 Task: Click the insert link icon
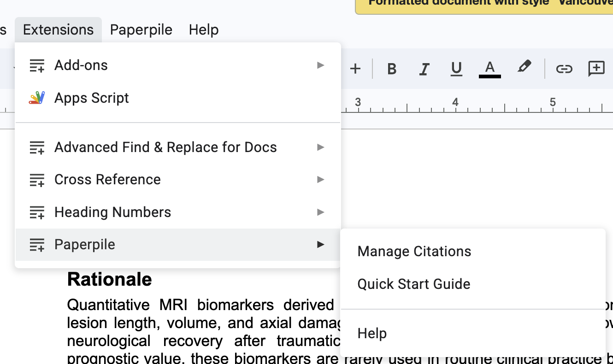(564, 69)
